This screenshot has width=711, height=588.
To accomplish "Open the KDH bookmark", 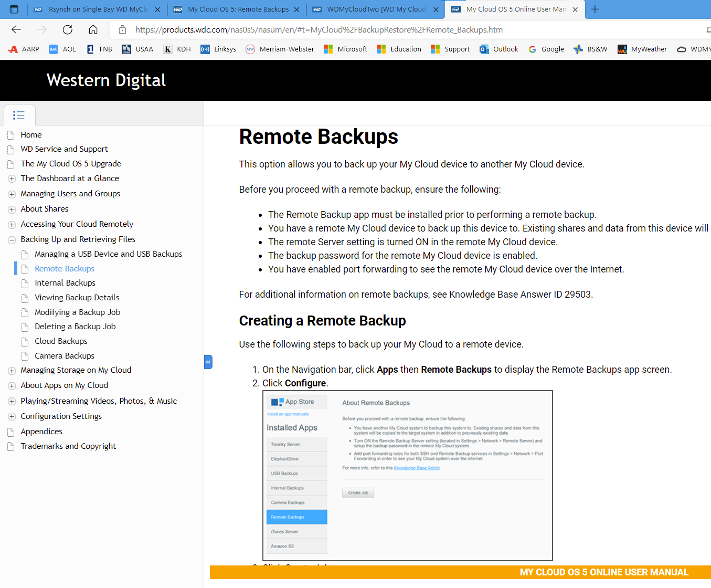I will 177,49.
